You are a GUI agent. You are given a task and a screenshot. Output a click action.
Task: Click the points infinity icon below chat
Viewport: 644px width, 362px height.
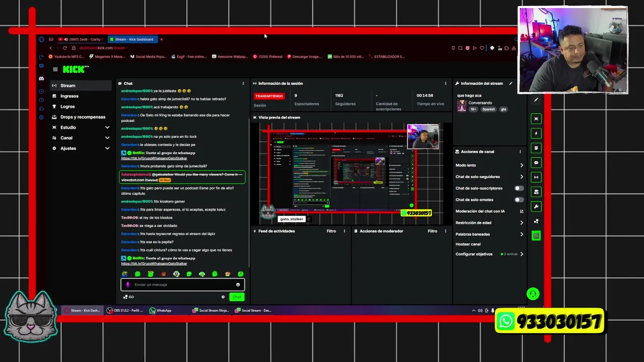[x=128, y=297]
